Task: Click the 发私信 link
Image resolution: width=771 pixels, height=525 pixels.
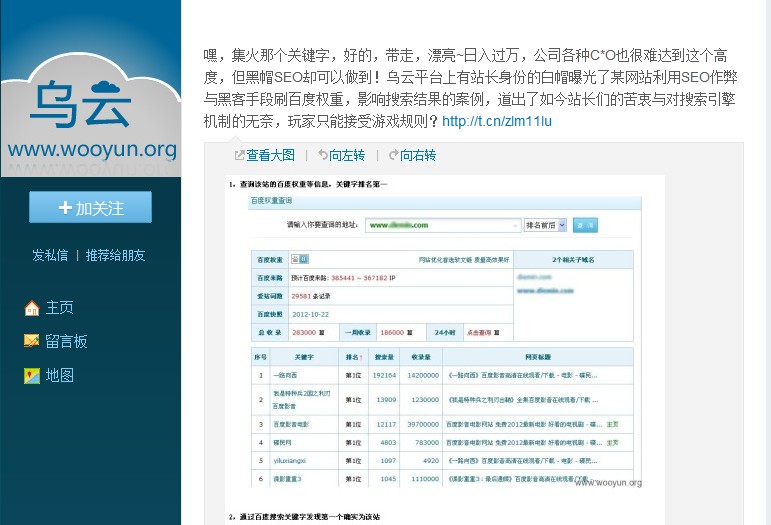Action: pos(50,255)
